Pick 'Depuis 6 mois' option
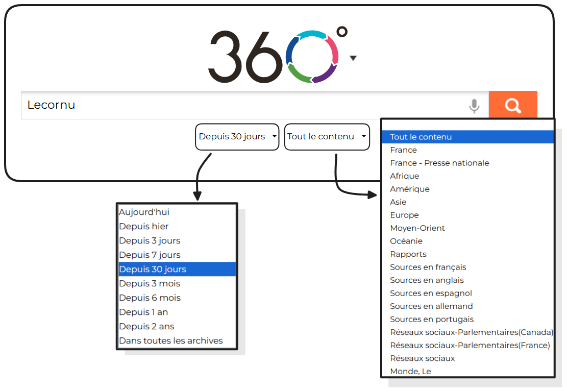 coord(177,298)
